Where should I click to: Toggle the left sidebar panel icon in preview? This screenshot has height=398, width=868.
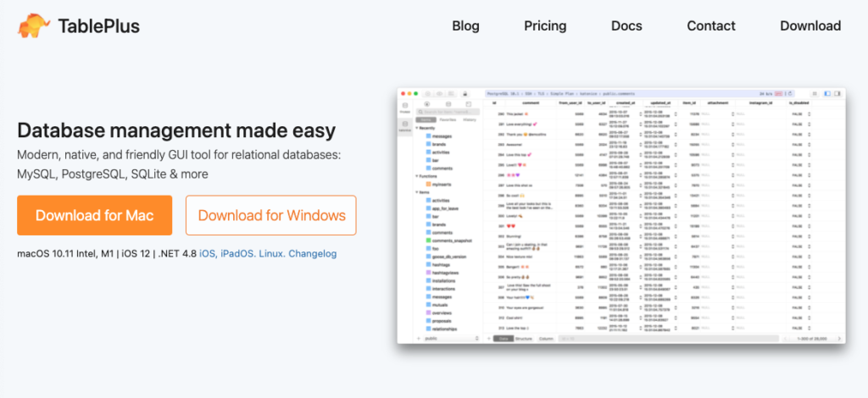pos(827,93)
